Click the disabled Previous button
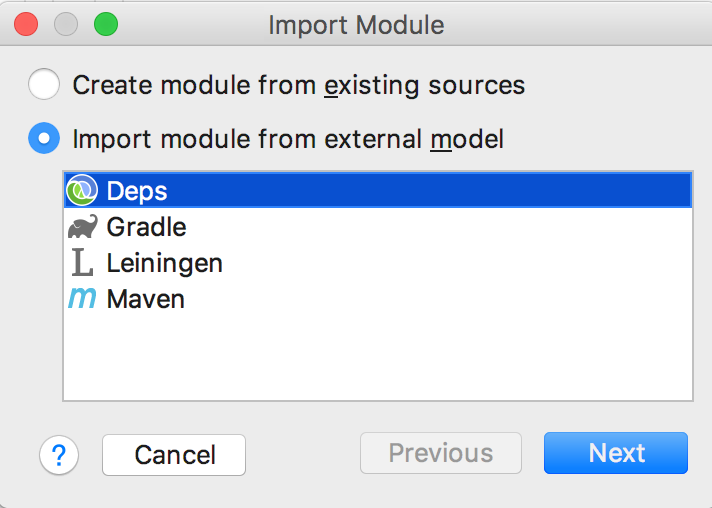Image resolution: width=712 pixels, height=508 pixels. pyautogui.click(x=441, y=453)
